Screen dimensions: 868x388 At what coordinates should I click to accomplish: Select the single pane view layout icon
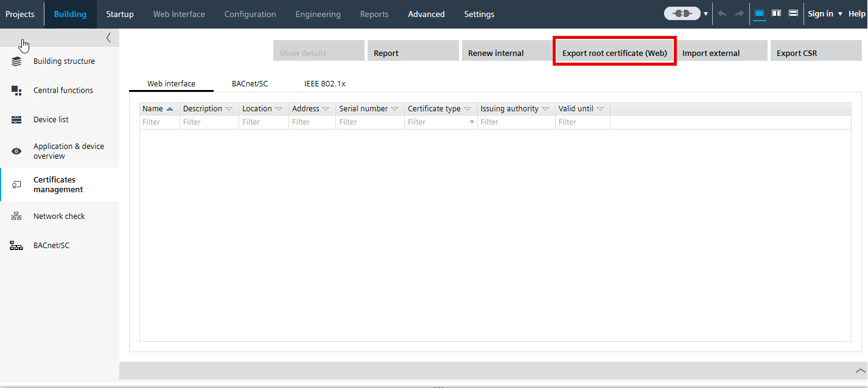click(759, 13)
